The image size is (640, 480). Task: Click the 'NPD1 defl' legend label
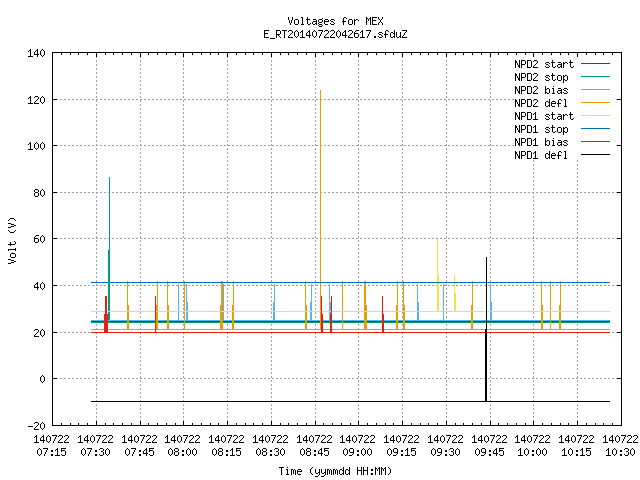pyautogui.click(x=541, y=156)
